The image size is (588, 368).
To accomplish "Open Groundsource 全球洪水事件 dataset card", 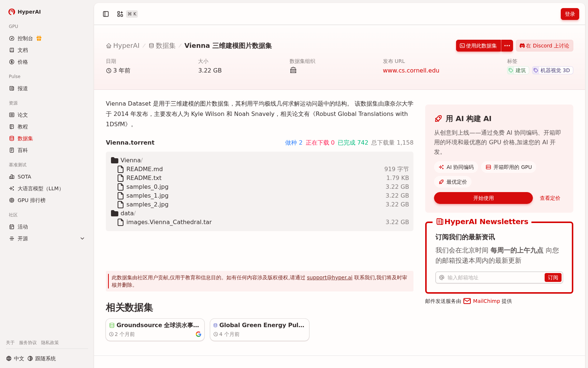I will (x=155, y=330).
